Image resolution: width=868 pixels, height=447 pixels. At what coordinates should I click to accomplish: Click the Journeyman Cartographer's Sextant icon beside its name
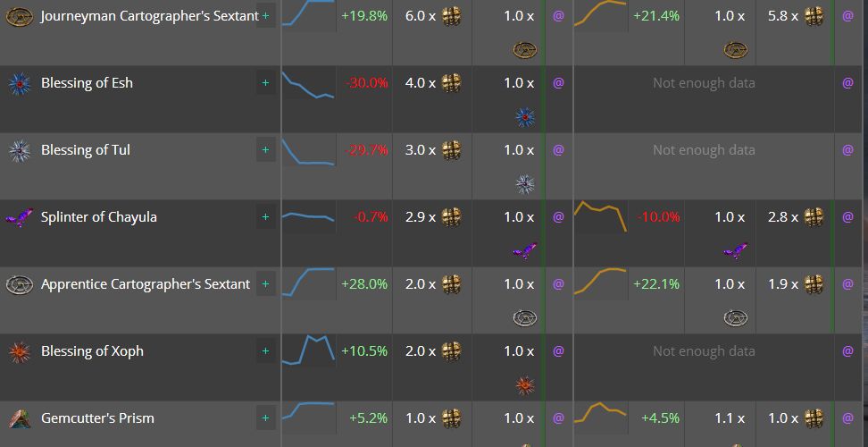click(20, 17)
